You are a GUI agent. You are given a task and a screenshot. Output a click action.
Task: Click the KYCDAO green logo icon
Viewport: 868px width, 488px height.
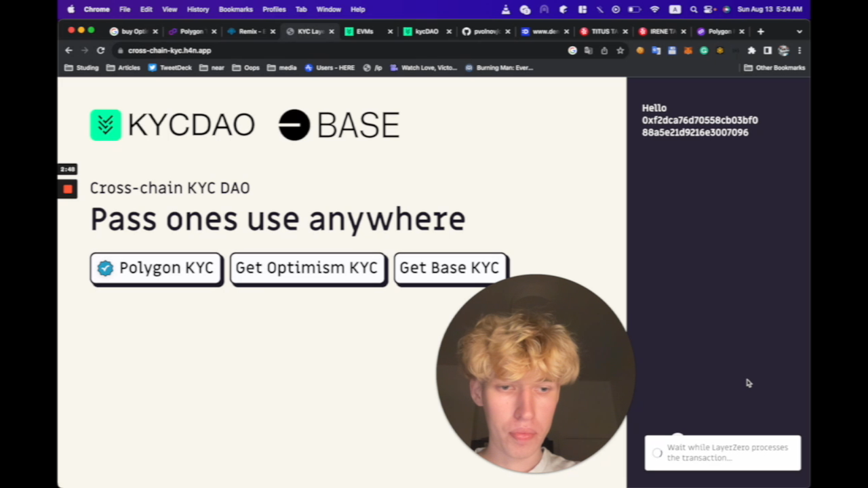point(106,125)
